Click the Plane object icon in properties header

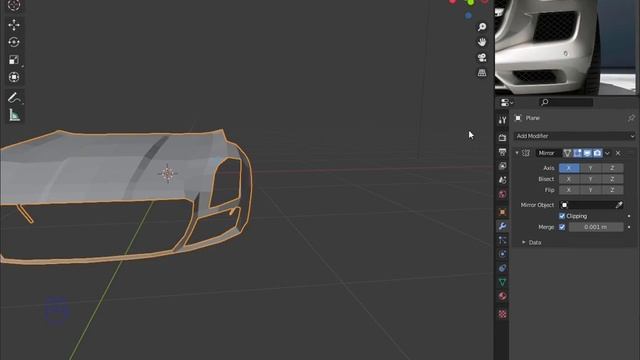(x=518, y=118)
